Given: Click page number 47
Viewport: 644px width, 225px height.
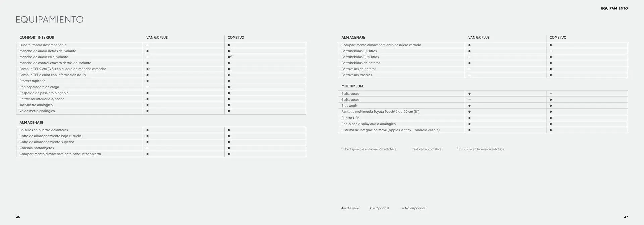Looking at the screenshot, I should tap(626, 217).
